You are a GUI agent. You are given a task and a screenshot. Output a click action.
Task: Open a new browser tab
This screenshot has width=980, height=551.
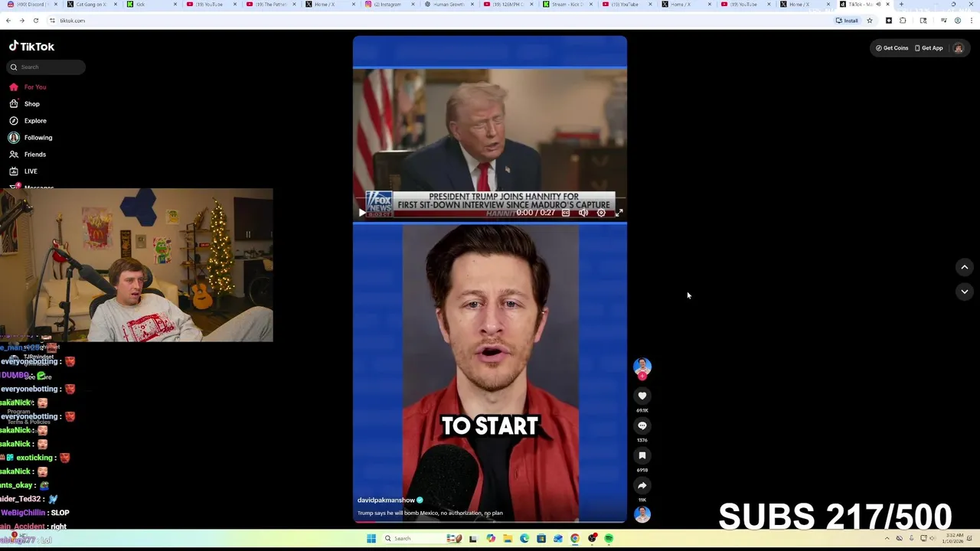[901, 5]
